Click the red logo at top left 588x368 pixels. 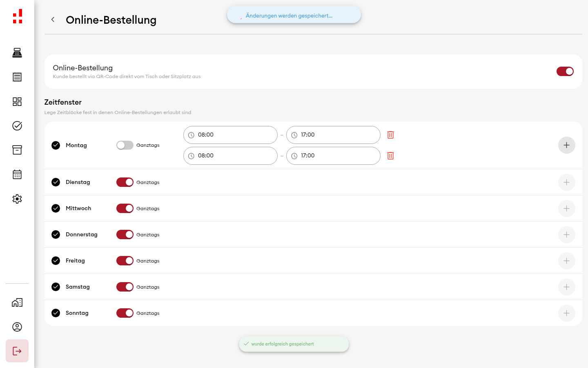[x=18, y=16]
